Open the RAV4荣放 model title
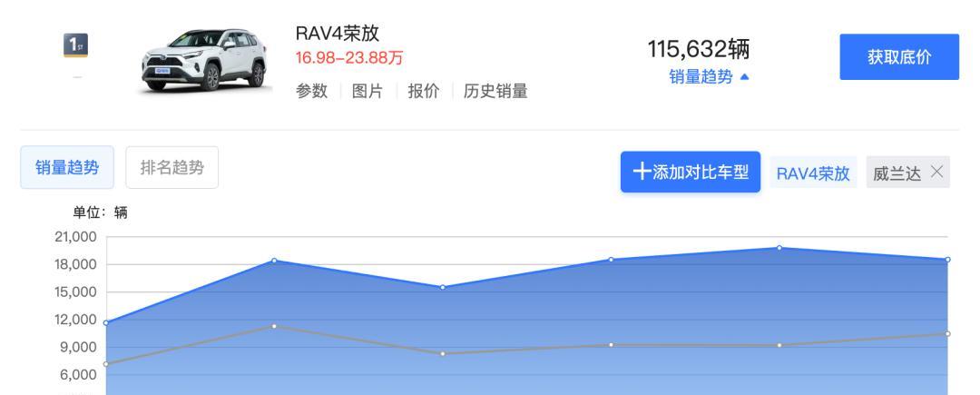 pos(338,33)
